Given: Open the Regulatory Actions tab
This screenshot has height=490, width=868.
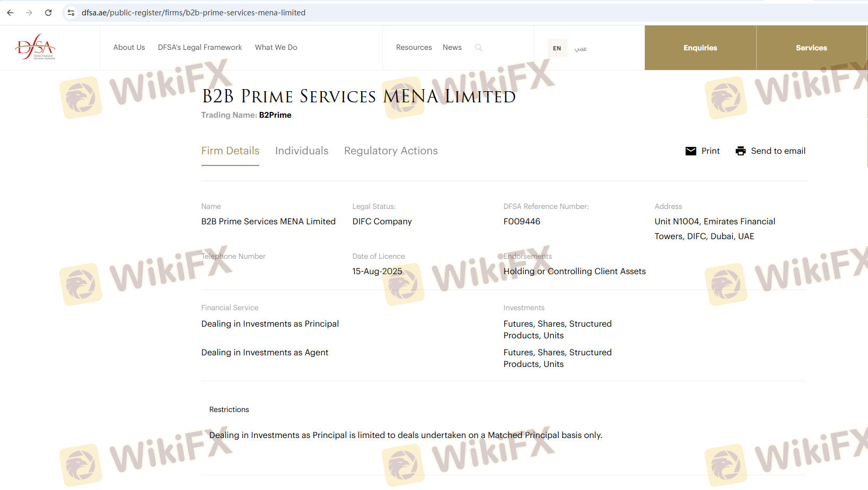Looking at the screenshot, I should pos(391,151).
